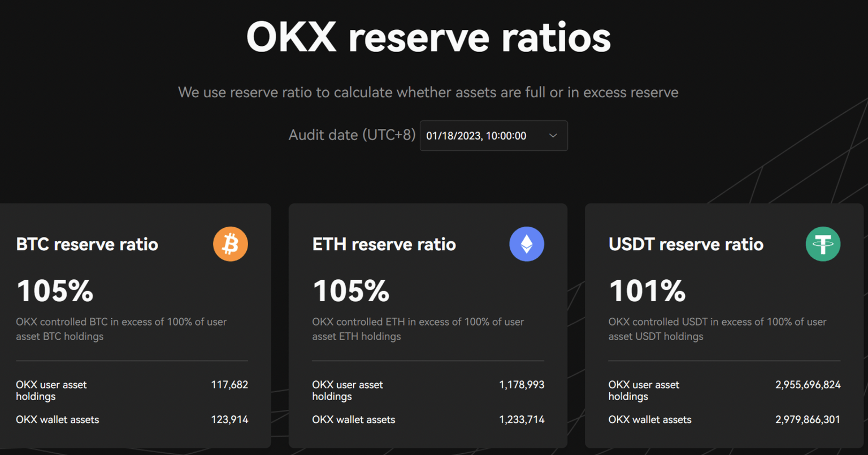
Task: Click the Tether symbol inside the green circle
Action: [823, 244]
